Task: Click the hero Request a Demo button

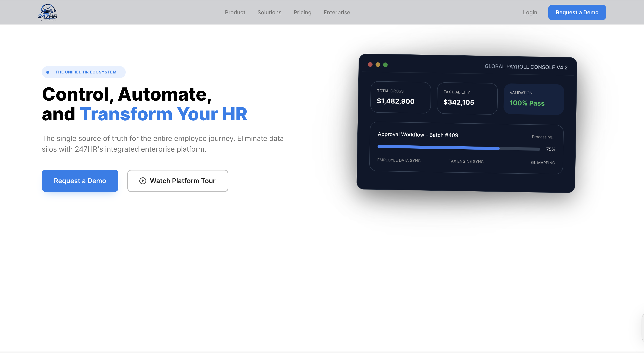Action: click(x=80, y=181)
